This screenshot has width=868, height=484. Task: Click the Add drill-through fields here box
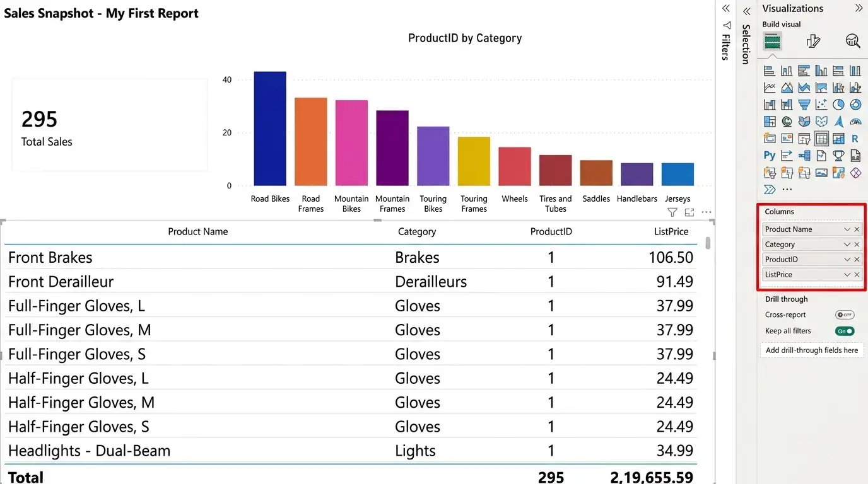pyautogui.click(x=812, y=350)
